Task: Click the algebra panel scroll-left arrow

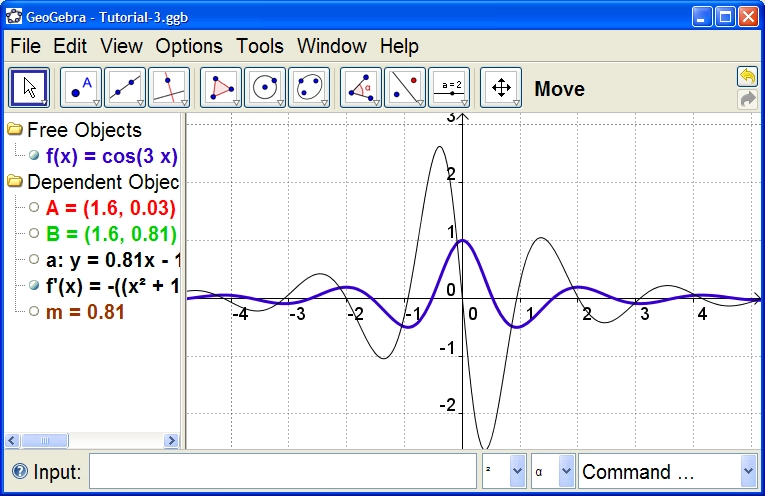Action: [12, 441]
